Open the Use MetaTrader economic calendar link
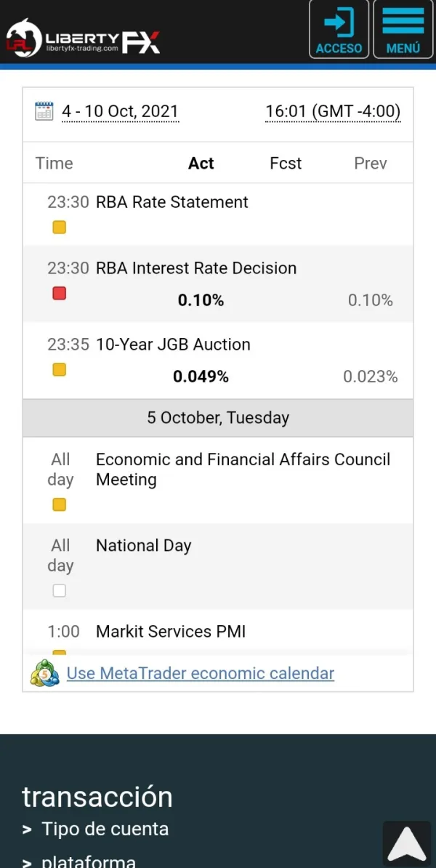Screen dimensions: 436x868 (201, 673)
